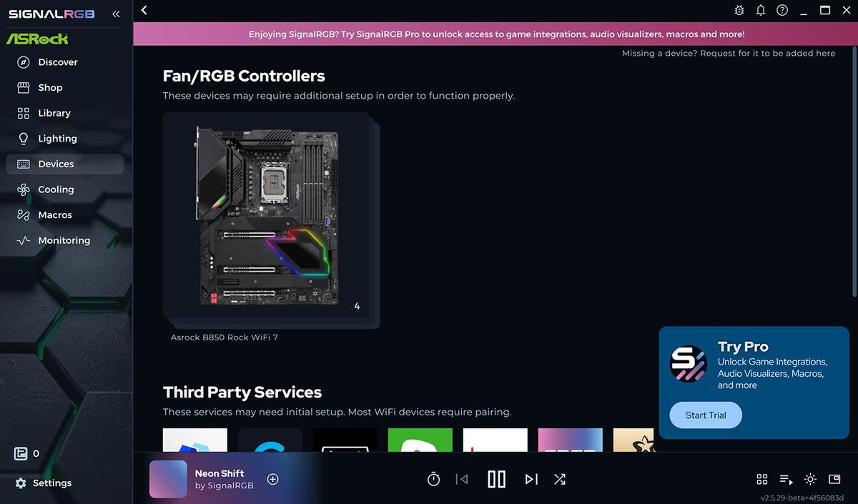Skip to next effect

(x=531, y=479)
